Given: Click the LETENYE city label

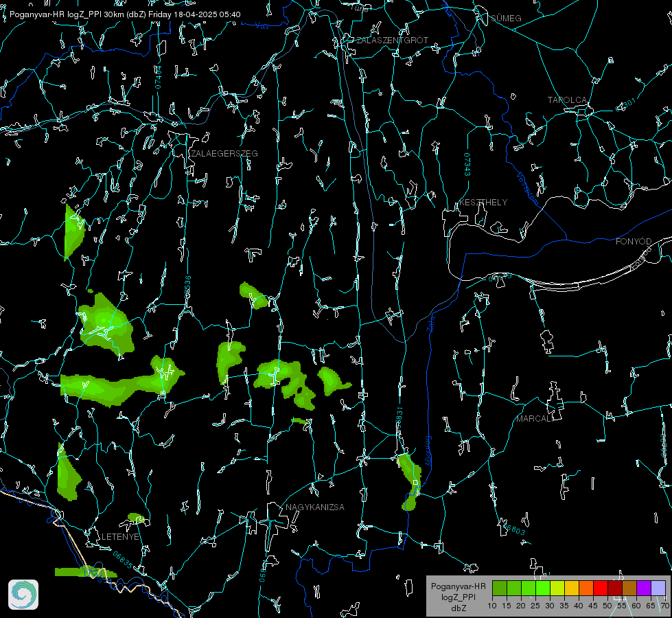Looking at the screenshot, I should click(x=120, y=537).
